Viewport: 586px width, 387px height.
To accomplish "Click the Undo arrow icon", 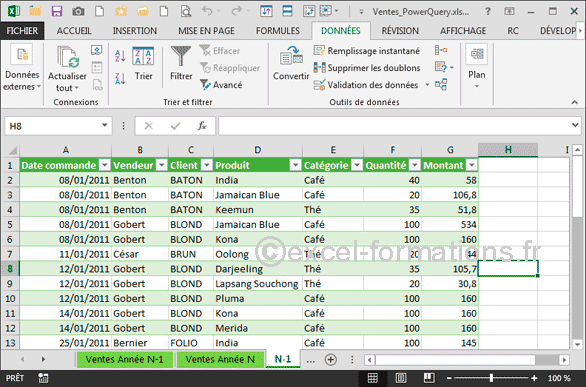I will (x=207, y=11).
